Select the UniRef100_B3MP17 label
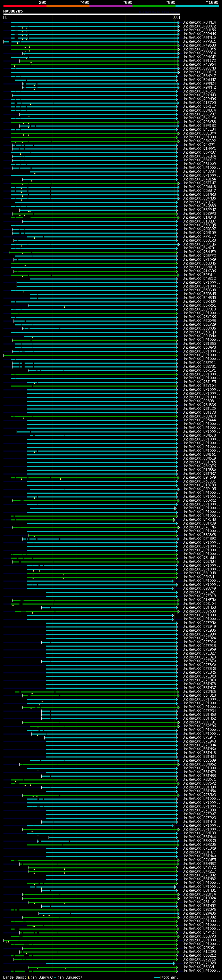The height and width of the screenshot is (980, 222). [199, 76]
